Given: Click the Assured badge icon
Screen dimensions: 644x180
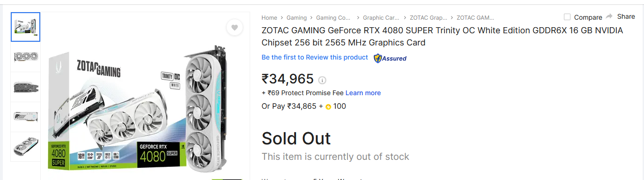Looking at the screenshot, I should click(390, 58).
